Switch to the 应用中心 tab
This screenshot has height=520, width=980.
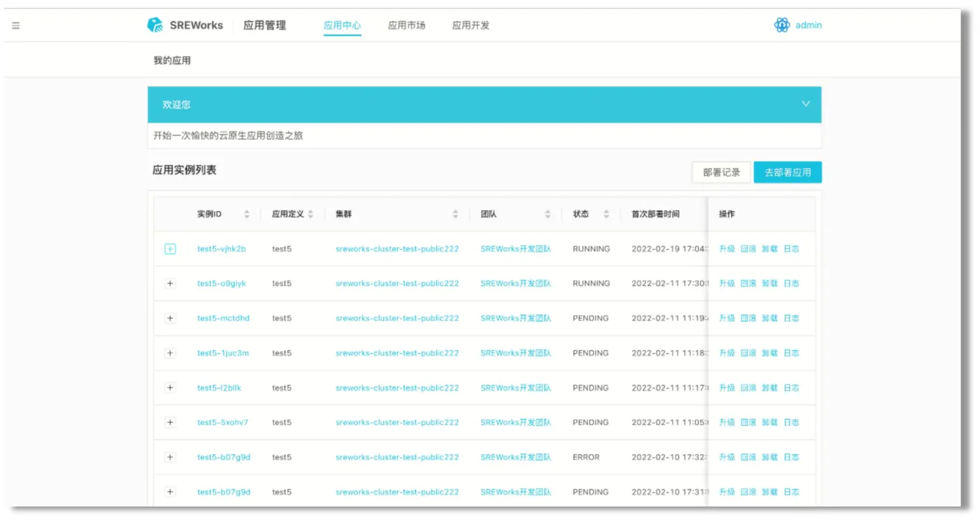[x=342, y=25]
